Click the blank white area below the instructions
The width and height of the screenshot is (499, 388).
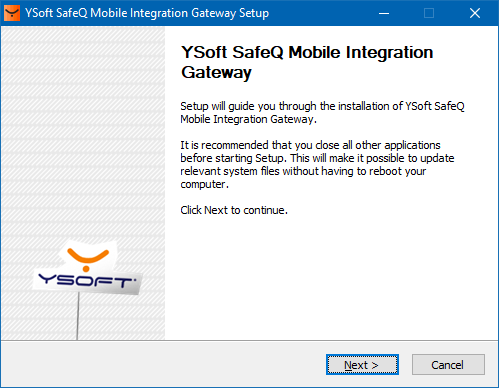pyautogui.click(x=332, y=277)
